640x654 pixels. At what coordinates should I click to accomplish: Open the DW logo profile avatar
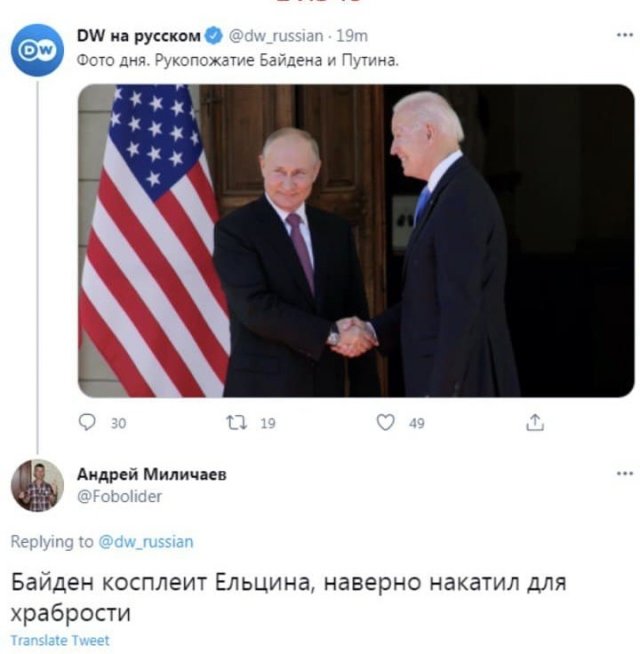37,50
